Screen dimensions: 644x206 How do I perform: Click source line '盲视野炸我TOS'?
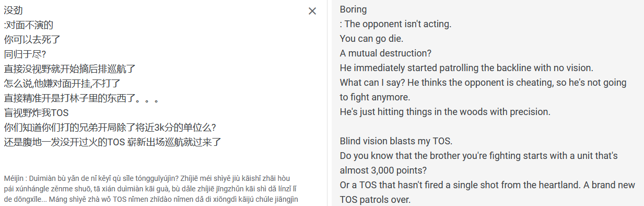pos(36,112)
